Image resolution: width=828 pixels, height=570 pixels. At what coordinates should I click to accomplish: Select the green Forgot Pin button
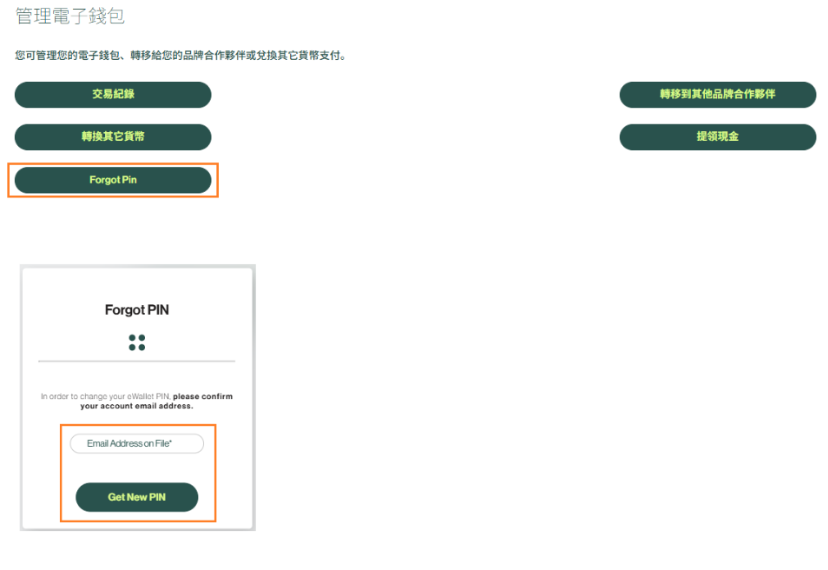(x=113, y=180)
